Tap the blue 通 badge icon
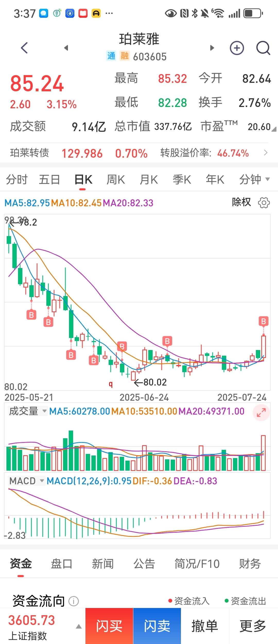278x644 pixels. (111, 56)
